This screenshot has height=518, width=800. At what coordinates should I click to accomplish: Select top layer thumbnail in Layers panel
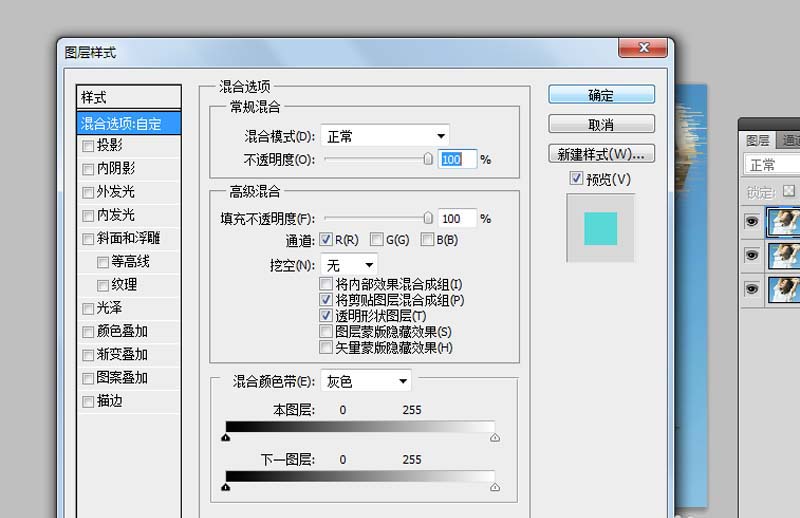784,221
